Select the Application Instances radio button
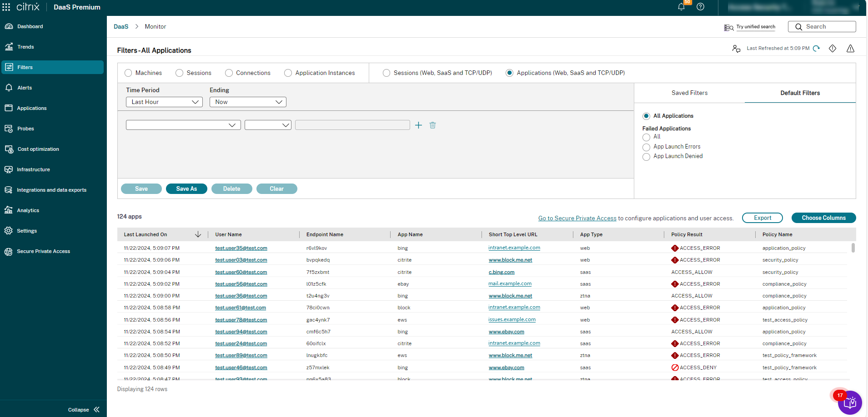The height and width of the screenshot is (417, 868). (288, 73)
